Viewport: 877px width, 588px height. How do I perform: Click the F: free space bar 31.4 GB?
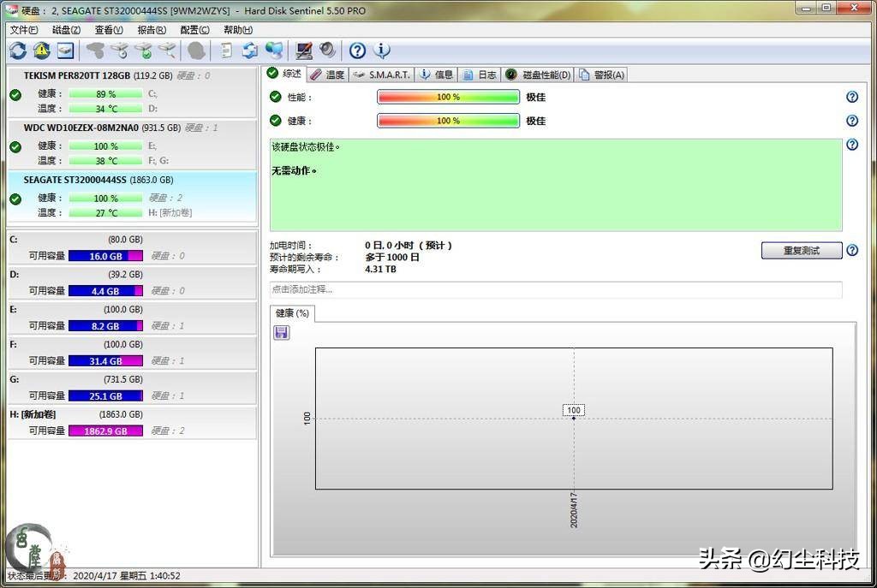point(105,361)
